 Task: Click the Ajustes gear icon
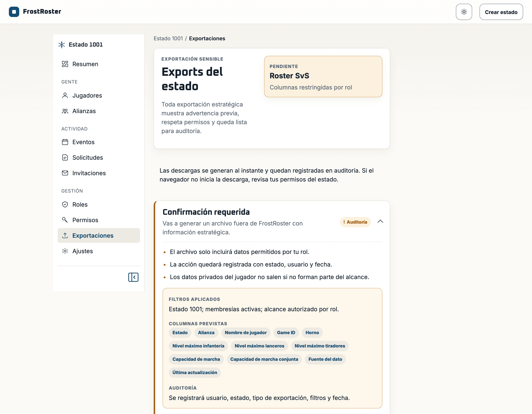coord(65,251)
